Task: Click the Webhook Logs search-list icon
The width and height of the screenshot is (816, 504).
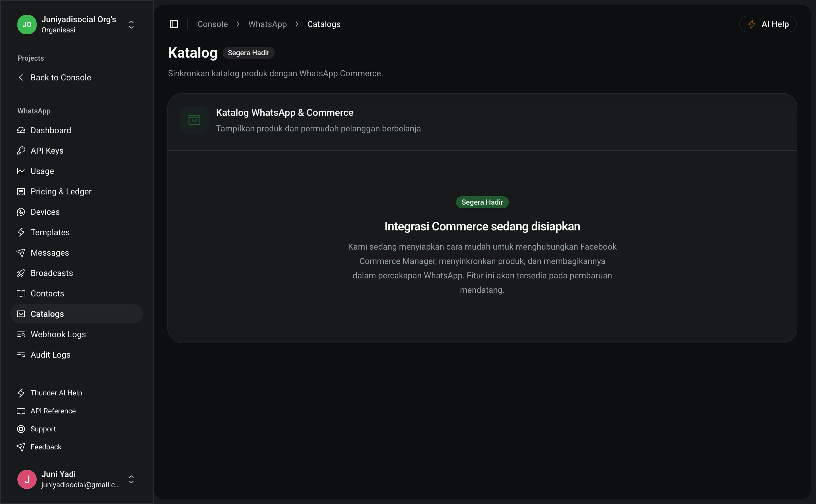Action: pyautogui.click(x=21, y=334)
